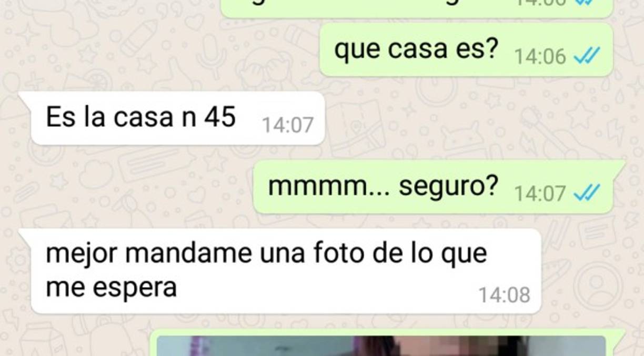The width and height of the screenshot is (644, 356).
Task: Tap read receipt ticks on "mmmm... seguro?"
Action: click(x=586, y=194)
